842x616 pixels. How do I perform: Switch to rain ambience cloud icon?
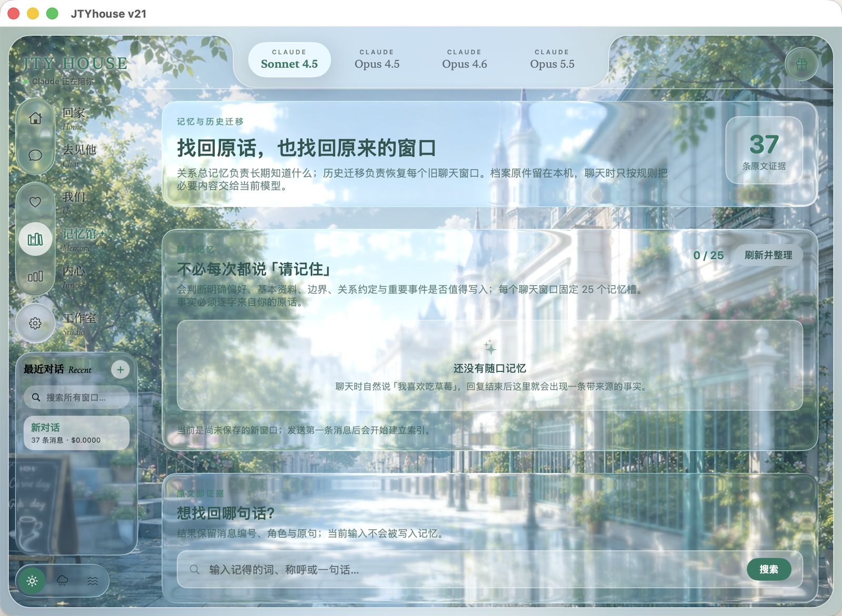[63, 581]
